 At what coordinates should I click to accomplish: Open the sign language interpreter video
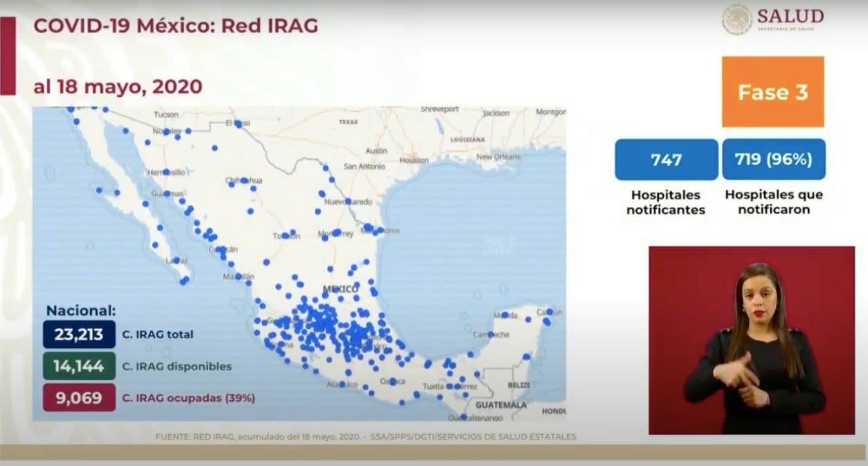point(751,340)
